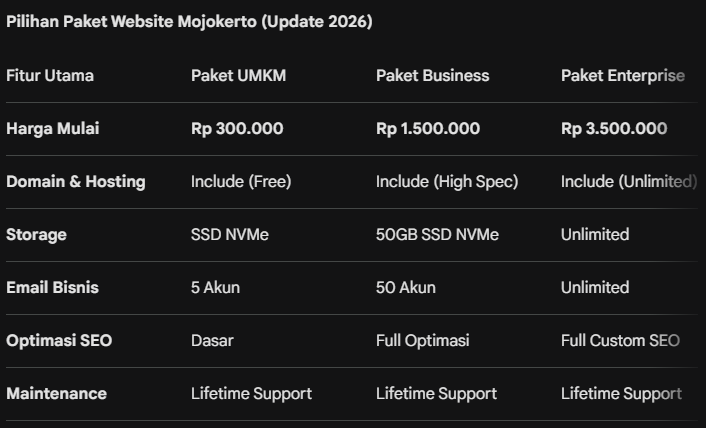Click the "Paket UMKM" column header
Image resolution: width=706 pixels, height=428 pixels.
coord(238,76)
